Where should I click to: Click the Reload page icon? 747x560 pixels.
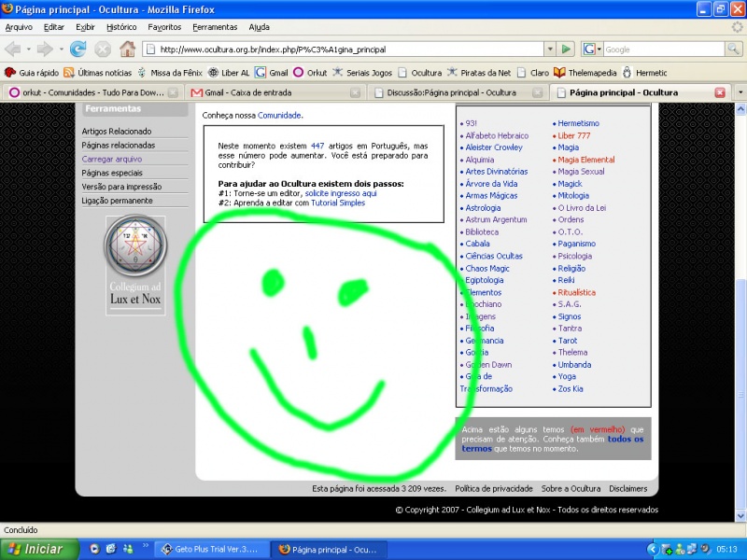point(78,49)
